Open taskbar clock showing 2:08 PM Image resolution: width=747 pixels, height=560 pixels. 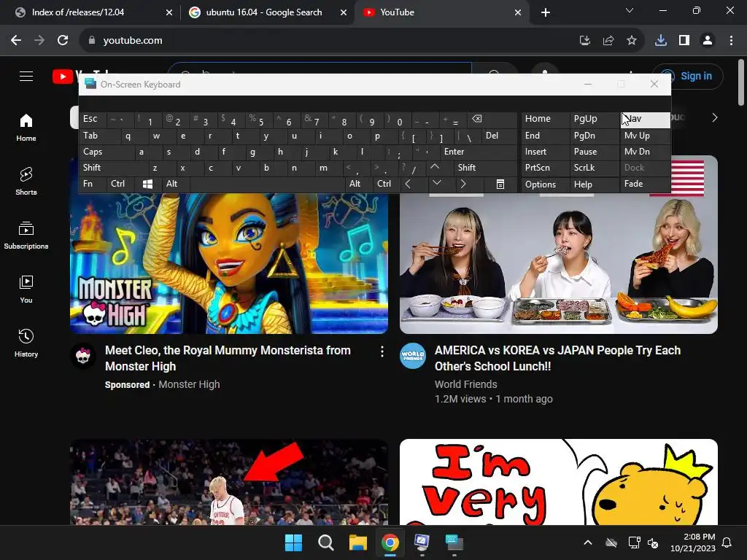pyautogui.click(x=693, y=542)
